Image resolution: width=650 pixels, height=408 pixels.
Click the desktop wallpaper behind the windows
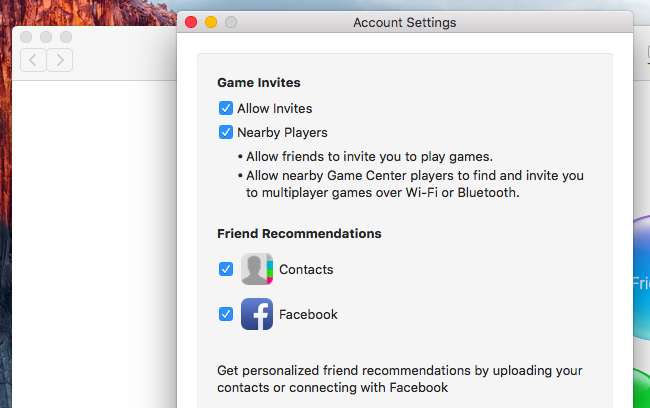[x=90, y=12]
